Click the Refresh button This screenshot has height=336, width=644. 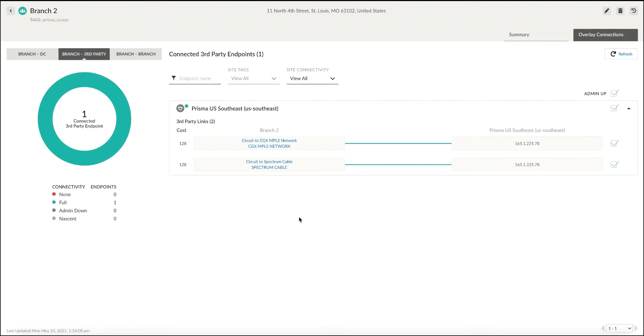pyautogui.click(x=621, y=54)
